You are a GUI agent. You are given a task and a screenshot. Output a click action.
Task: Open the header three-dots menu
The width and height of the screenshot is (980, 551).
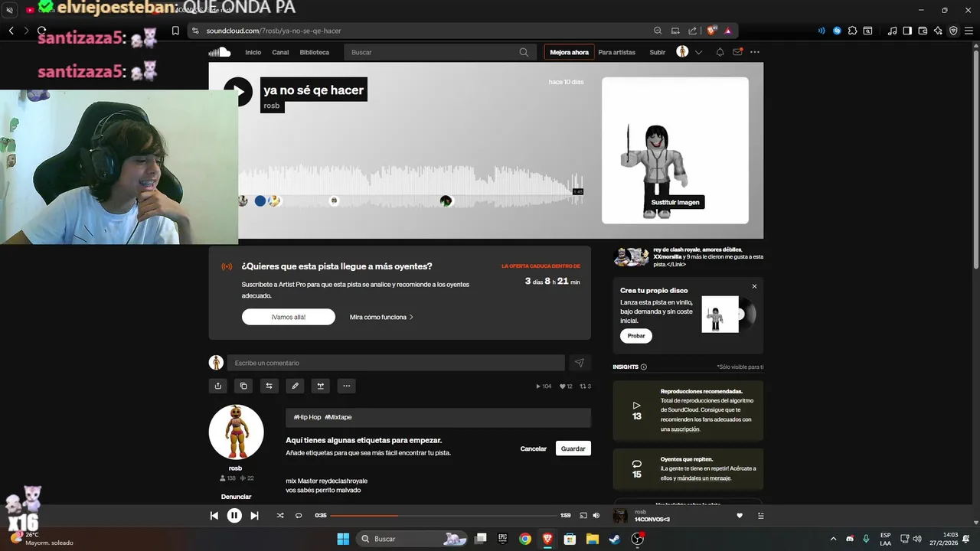755,52
